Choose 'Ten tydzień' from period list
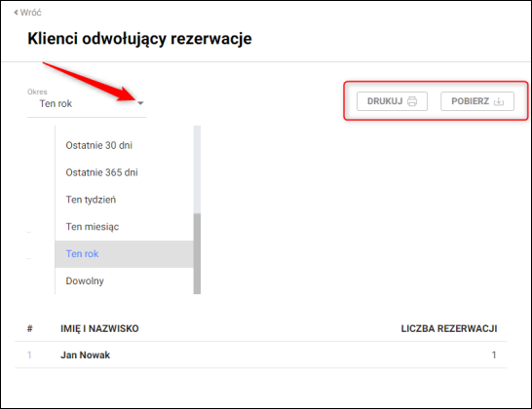 [x=124, y=200]
